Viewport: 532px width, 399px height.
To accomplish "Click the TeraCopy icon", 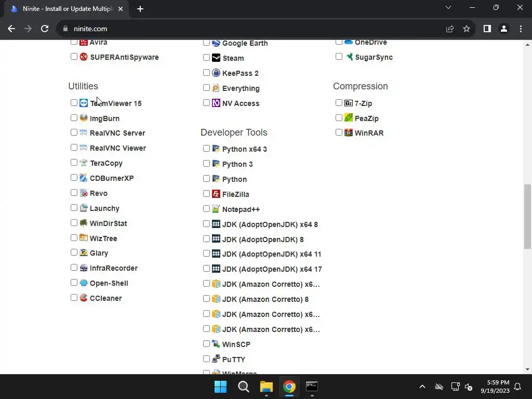I will [x=84, y=163].
